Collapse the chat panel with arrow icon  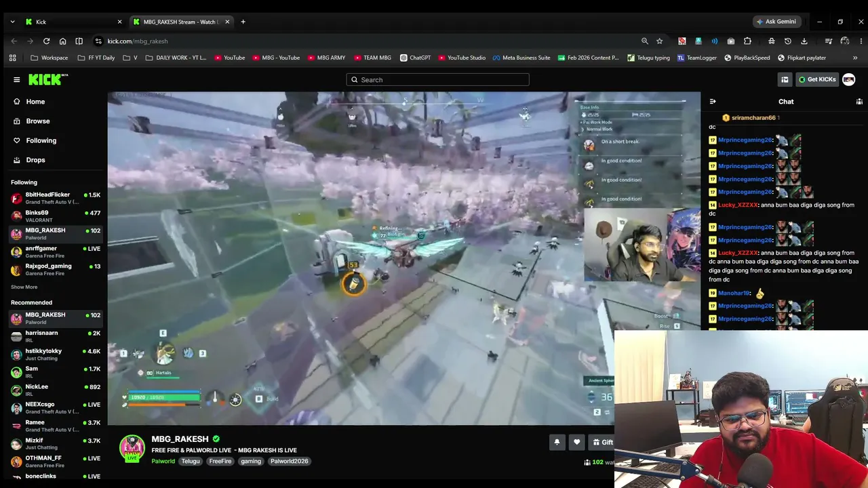(713, 102)
